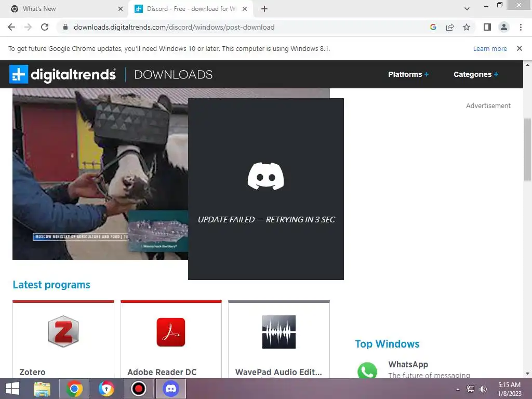The height and width of the screenshot is (399, 532).
Task: Click the vertical scrollbar thumb
Action: (x=527, y=150)
